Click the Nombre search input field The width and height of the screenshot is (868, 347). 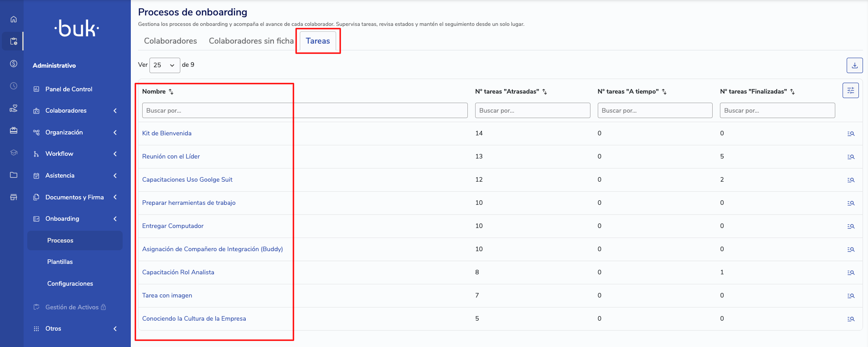point(304,111)
